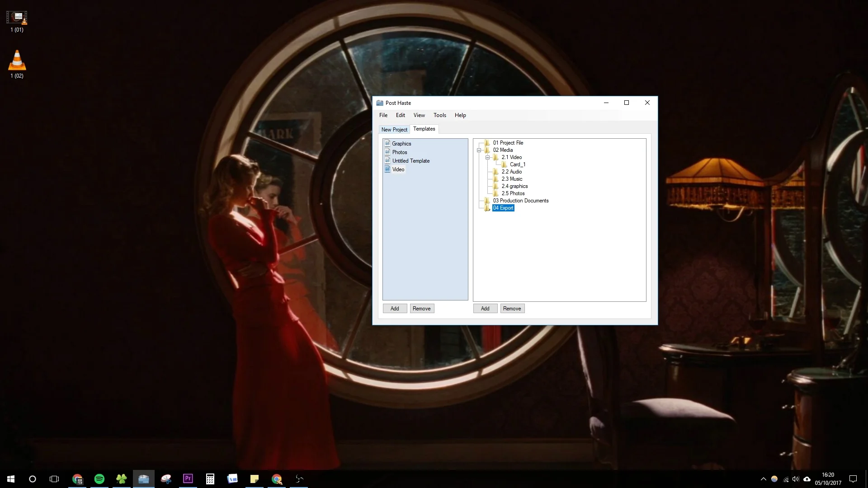The image size is (868, 488).
Task: Select the 2.2 Audio tree item
Action: [x=512, y=172]
